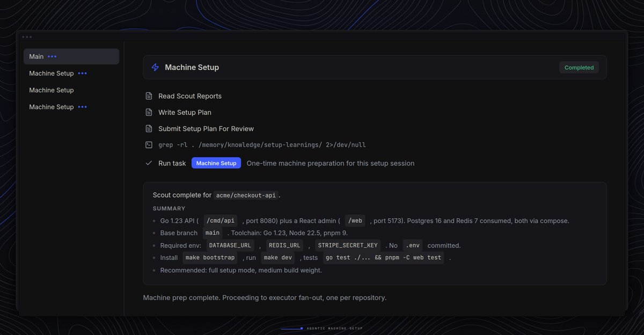Click the main branch code chip
This screenshot has width=644, height=335.
coord(213,233)
